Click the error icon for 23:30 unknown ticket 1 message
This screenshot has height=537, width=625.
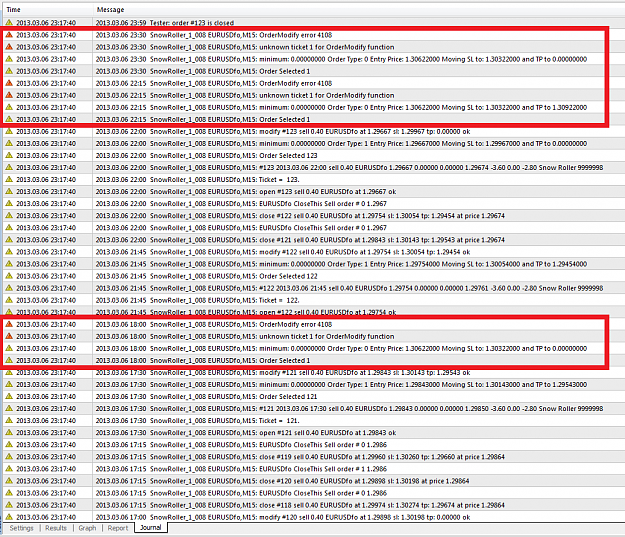pyautogui.click(x=9, y=47)
